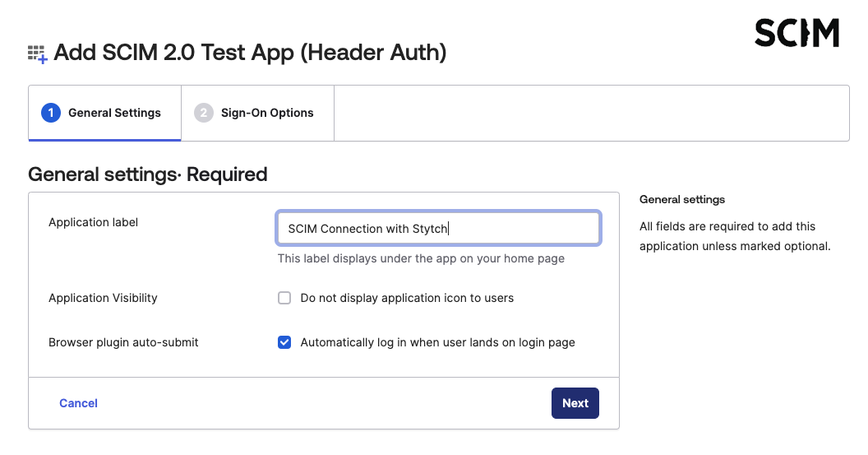868x455 pixels.
Task: Check 'Do not display application icon to users'
Action: point(284,298)
